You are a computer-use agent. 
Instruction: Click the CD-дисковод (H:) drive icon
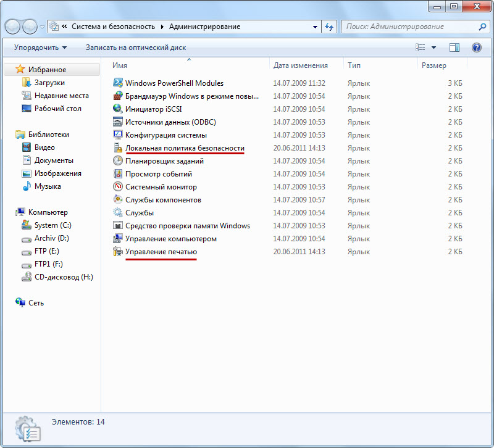tap(27, 276)
